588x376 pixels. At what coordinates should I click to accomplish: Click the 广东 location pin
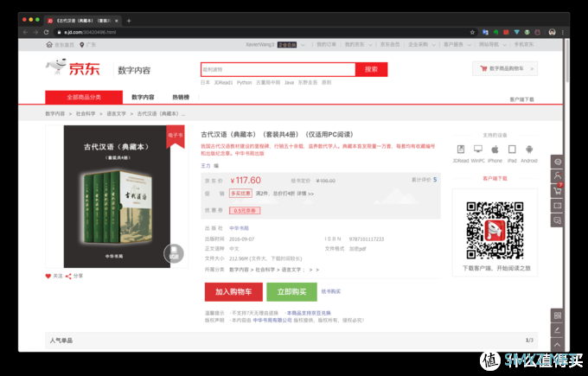pyautogui.click(x=82, y=45)
